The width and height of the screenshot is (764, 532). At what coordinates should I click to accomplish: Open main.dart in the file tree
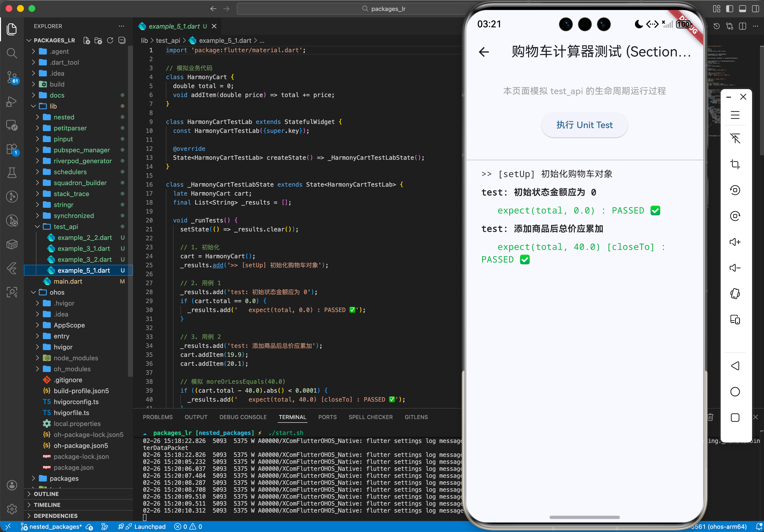tap(68, 281)
